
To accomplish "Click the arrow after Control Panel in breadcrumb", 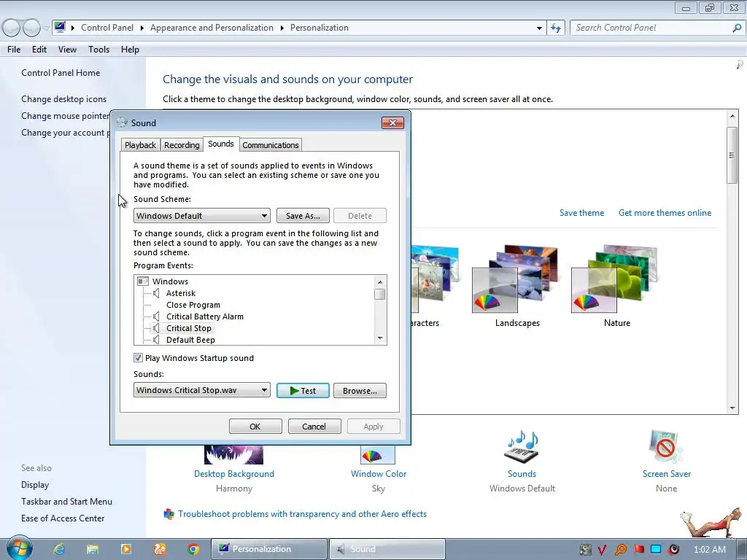I will [x=142, y=28].
